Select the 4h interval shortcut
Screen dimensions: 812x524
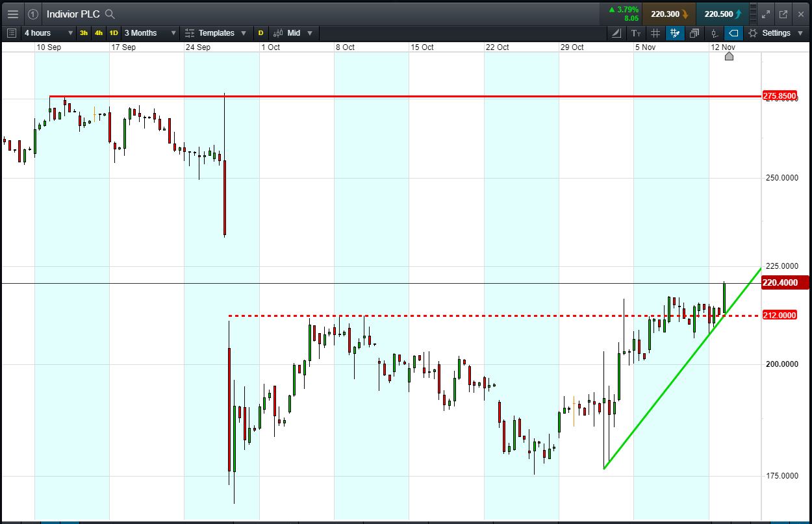(99, 32)
